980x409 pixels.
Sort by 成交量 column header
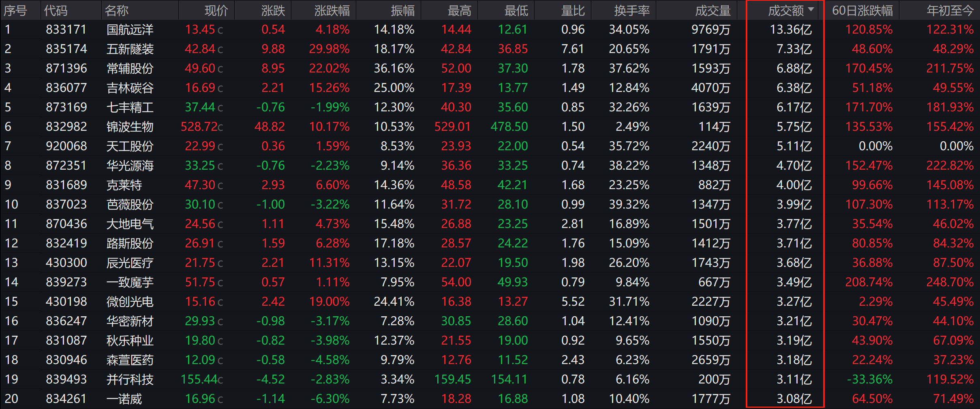coord(713,11)
